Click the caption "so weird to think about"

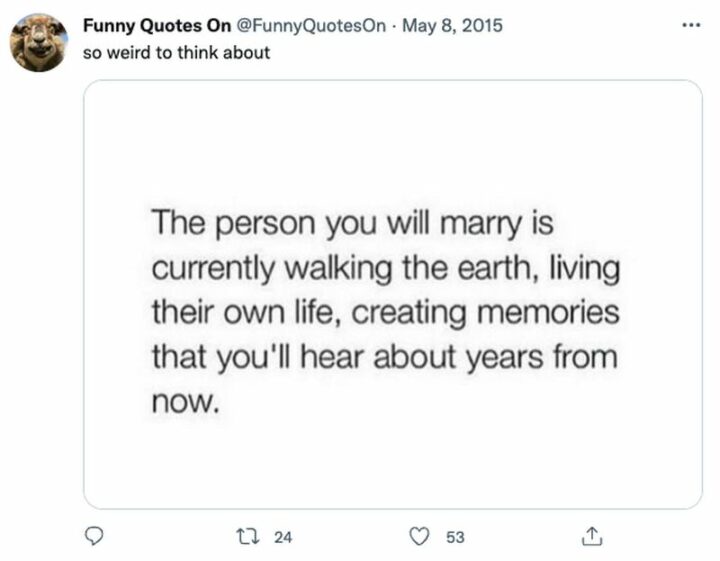click(x=176, y=52)
